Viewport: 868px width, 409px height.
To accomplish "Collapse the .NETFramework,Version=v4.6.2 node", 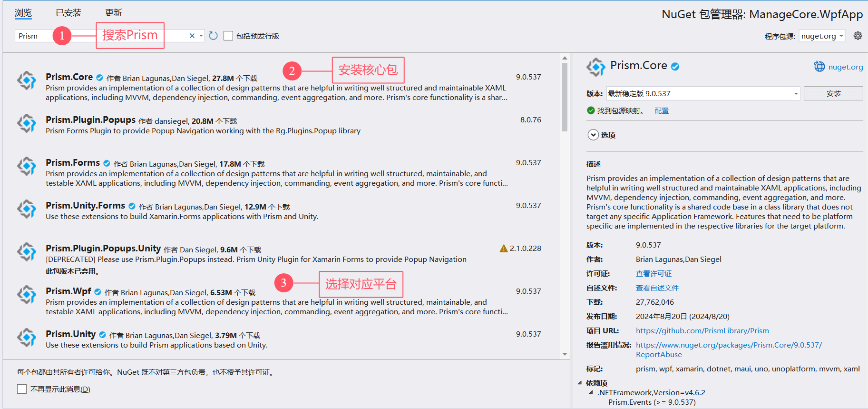I will point(591,392).
